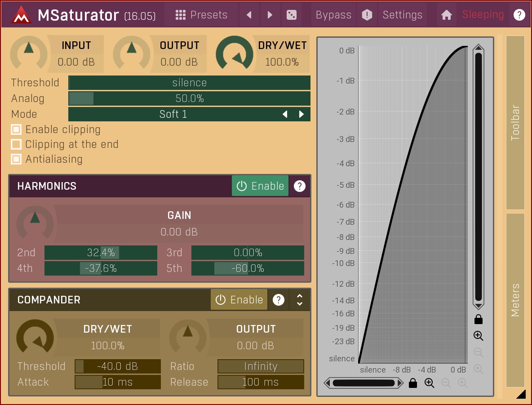Toggle the Harmonics Enable button

(260, 186)
